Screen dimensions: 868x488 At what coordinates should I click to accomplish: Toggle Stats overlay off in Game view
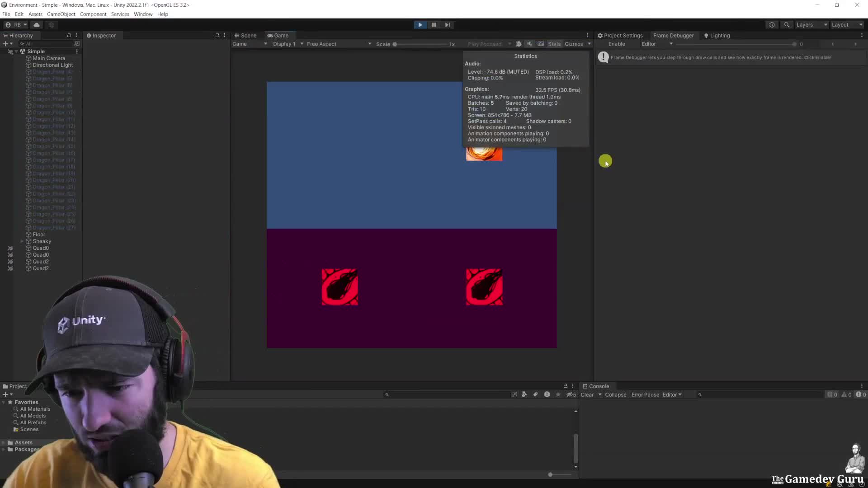point(554,43)
